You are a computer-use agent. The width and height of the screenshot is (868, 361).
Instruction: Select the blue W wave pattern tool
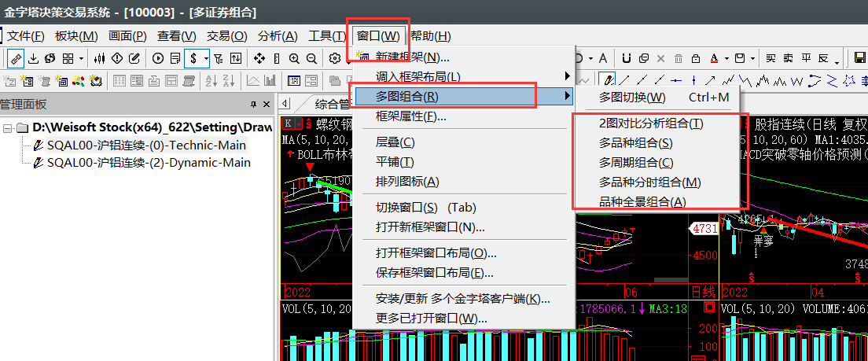[x=797, y=81]
